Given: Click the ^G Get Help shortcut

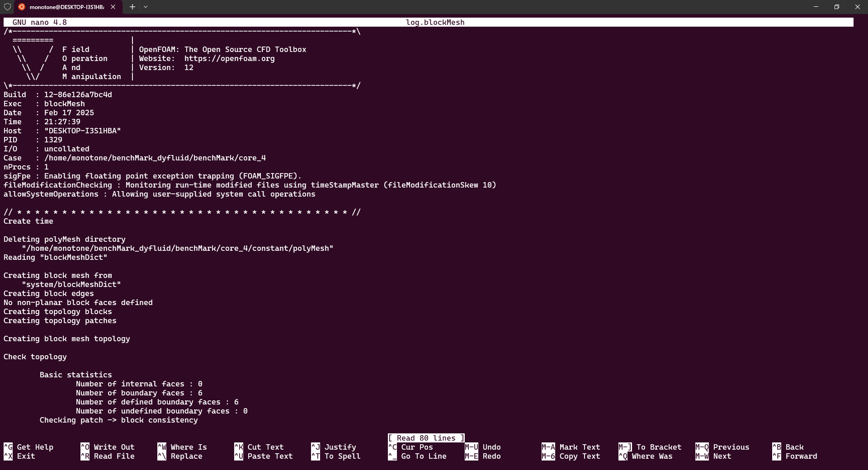Looking at the screenshot, I should click(28, 447).
